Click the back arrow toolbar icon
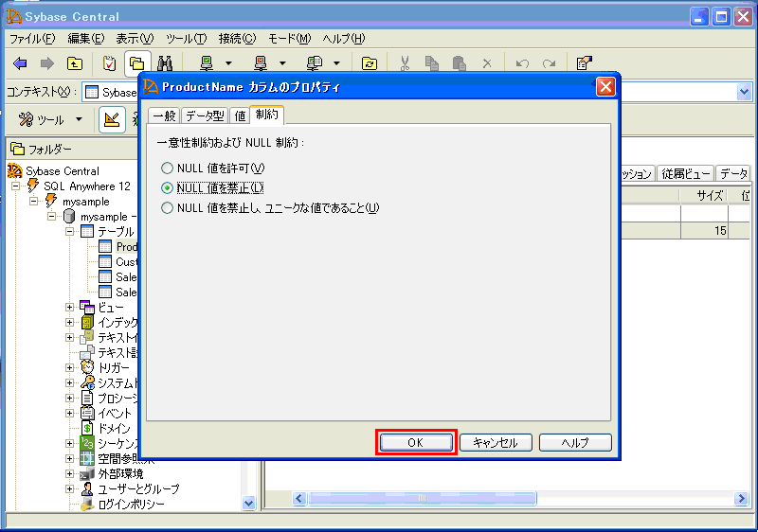This screenshot has height=532, width=758. click(20, 63)
